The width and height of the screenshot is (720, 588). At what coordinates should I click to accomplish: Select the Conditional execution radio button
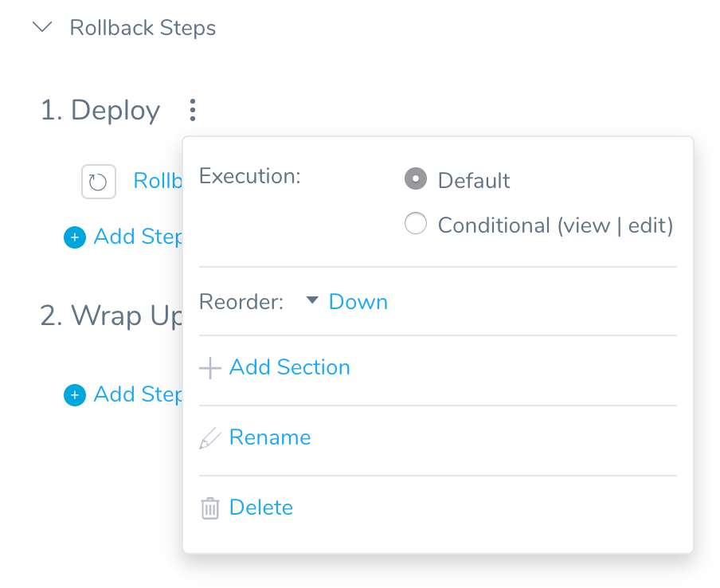click(x=416, y=223)
